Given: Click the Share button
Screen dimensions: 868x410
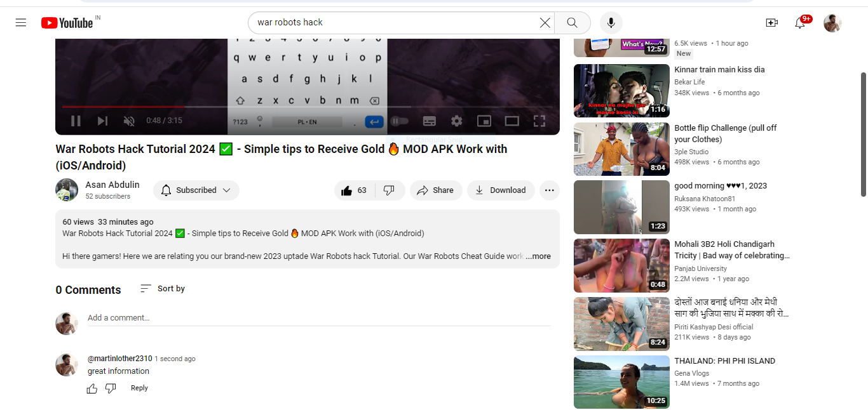Looking at the screenshot, I should pyautogui.click(x=436, y=190).
